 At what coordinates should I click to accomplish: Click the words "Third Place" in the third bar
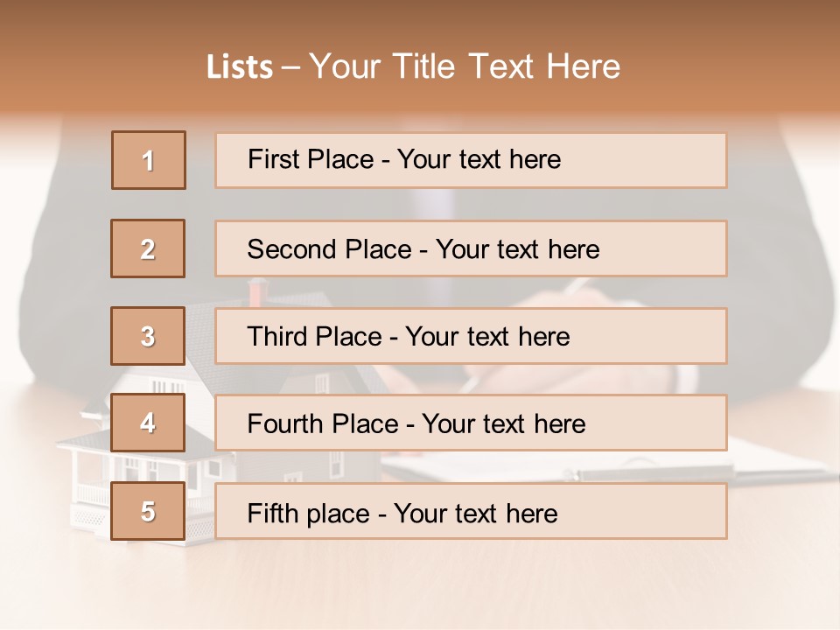pos(314,337)
